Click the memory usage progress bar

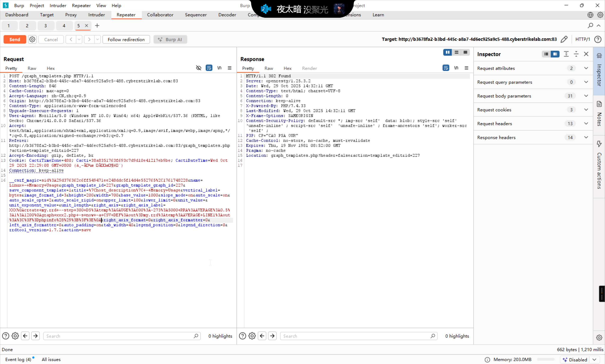pos(545,359)
